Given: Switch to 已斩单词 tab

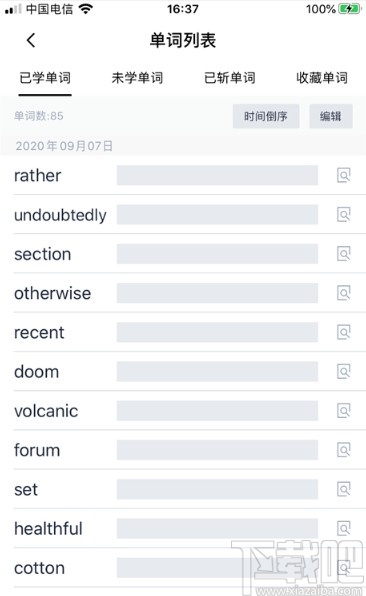Looking at the screenshot, I should pyautogui.click(x=230, y=78).
